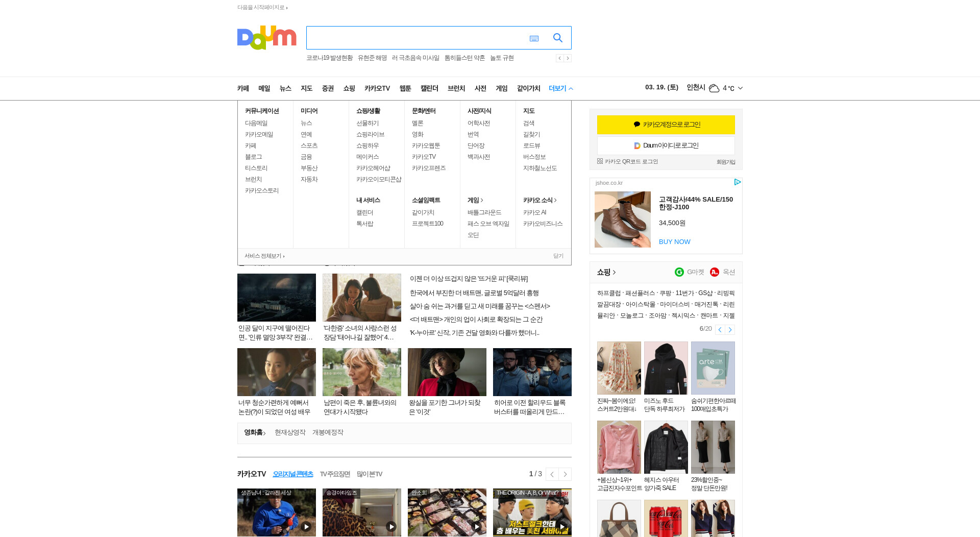Screen dimensions: 980x537
Task: Open the pink blouse product thumbnail
Action: pos(619,447)
